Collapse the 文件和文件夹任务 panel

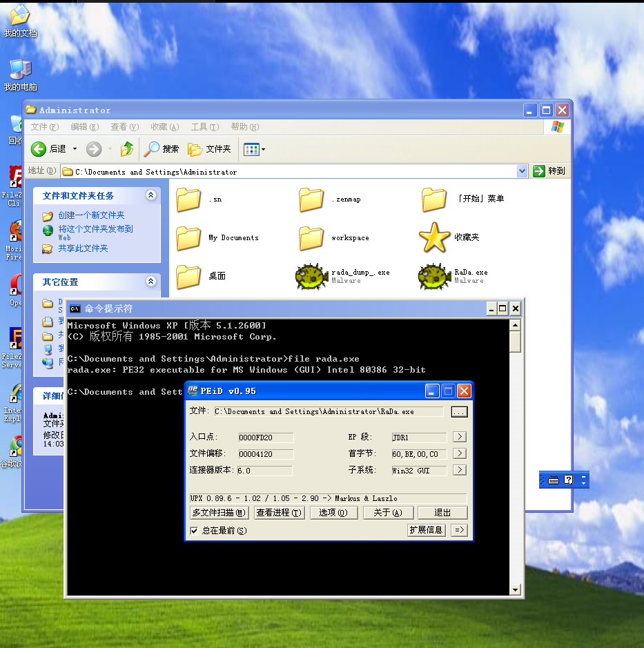coord(151,195)
